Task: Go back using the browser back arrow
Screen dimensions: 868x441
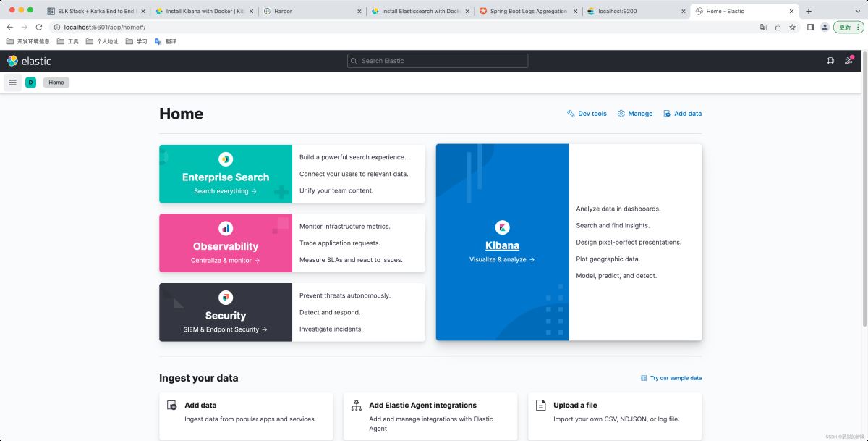Action: (x=10, y=27)
